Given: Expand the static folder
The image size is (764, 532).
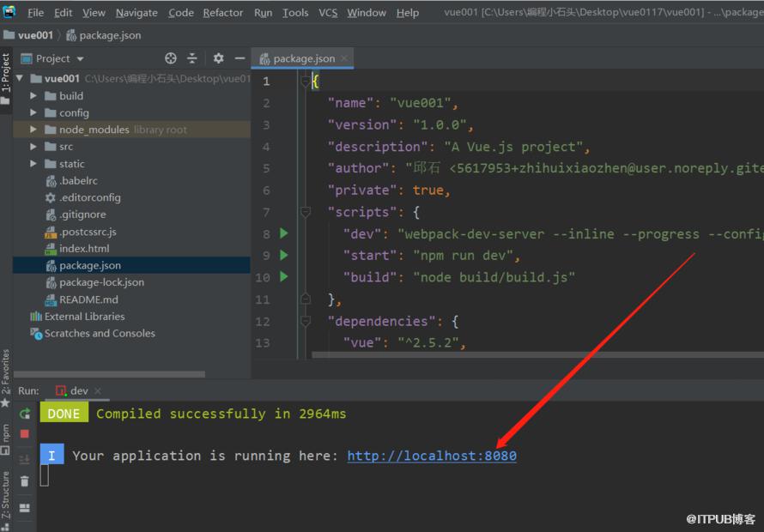Looking at the screenshot, I should [x=33, y=164].
